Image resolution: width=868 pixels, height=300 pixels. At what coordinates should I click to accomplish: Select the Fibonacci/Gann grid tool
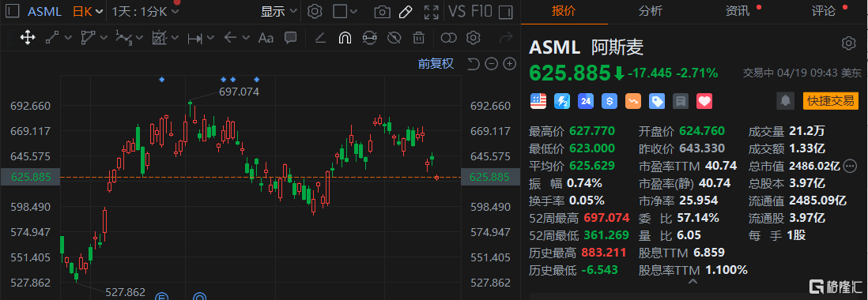[160, 38]
